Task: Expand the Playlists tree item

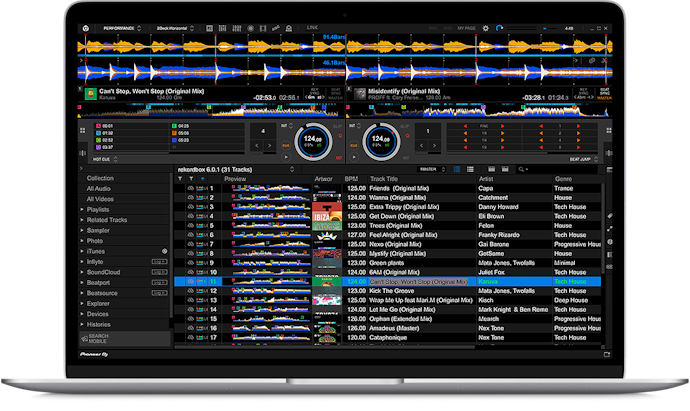Action: point(82,209)
